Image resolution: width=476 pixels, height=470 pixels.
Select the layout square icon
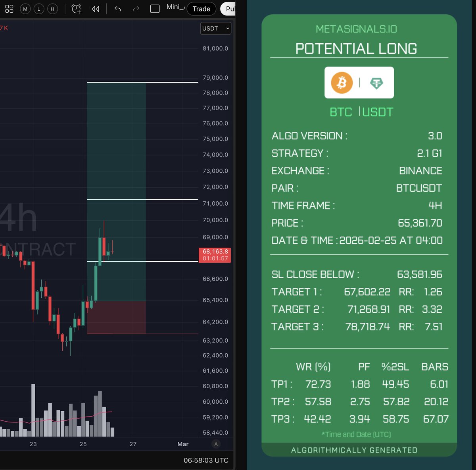pos(155,9)
